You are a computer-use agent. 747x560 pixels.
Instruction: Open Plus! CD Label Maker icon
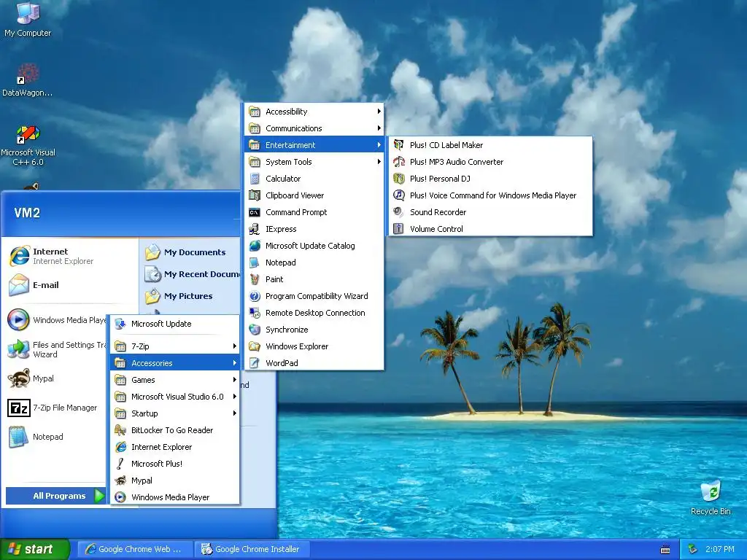[x=398, y=145]
